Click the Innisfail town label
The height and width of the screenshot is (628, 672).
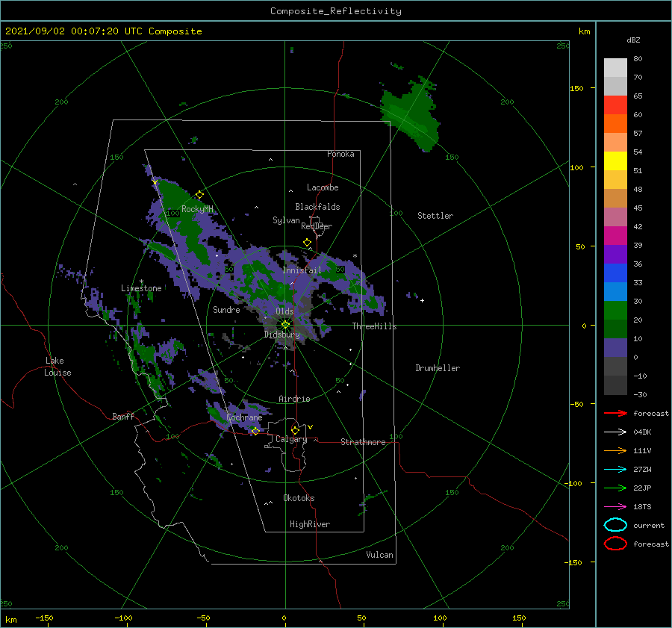(x=302, y=270)
